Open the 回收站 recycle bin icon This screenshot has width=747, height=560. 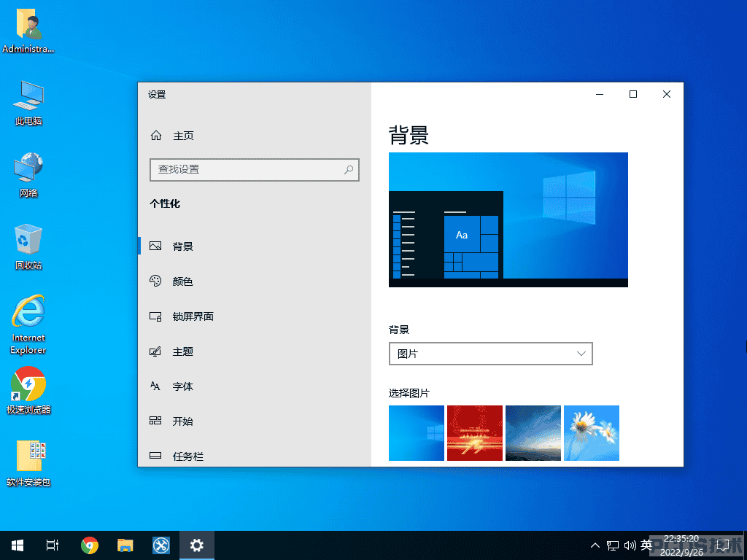click(28, 246)
